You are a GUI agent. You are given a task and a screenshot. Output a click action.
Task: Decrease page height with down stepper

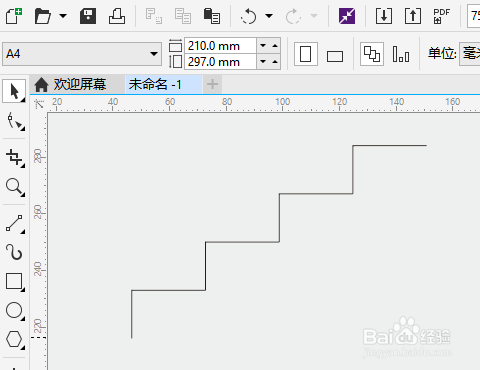263,62
